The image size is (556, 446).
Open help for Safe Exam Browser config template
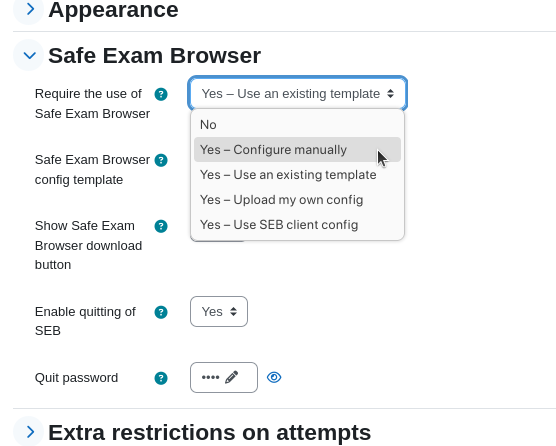[x=161, y=160]
